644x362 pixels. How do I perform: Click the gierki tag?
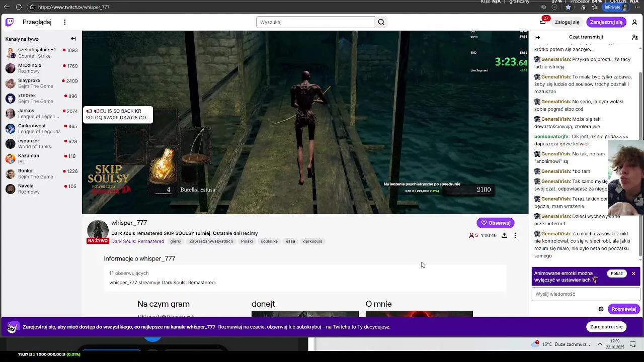(176, 241)
